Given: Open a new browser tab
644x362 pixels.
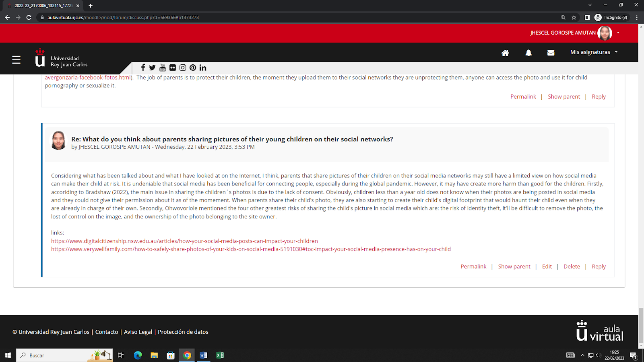Looking at the screenshot, I should click(x=91, y=6).
